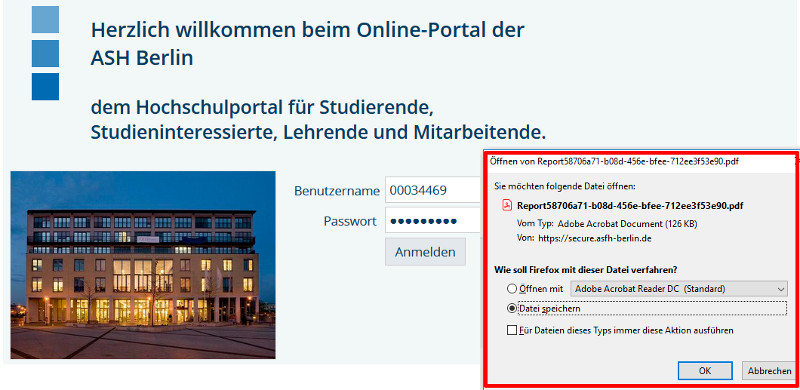Focus the Benutzername input field

[434, 190]
